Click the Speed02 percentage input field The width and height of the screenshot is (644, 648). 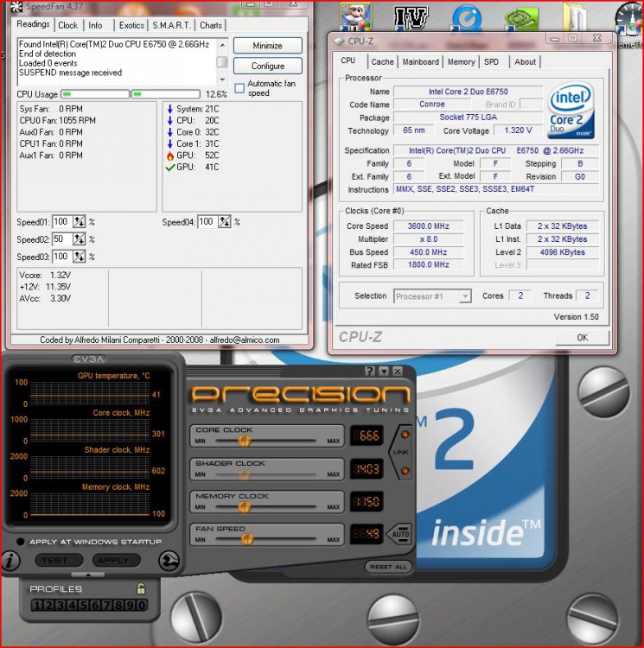click(62, 239)
